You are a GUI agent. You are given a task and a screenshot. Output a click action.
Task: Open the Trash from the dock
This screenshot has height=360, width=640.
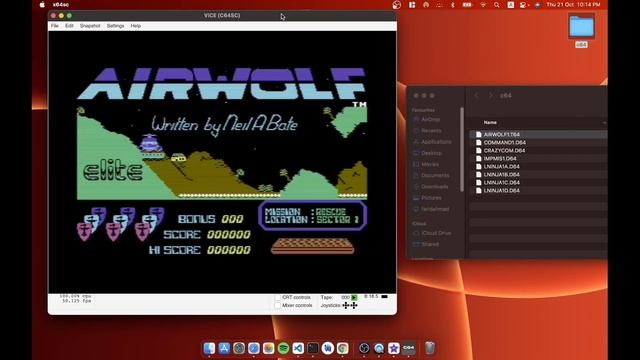click(x=430, y=348)
